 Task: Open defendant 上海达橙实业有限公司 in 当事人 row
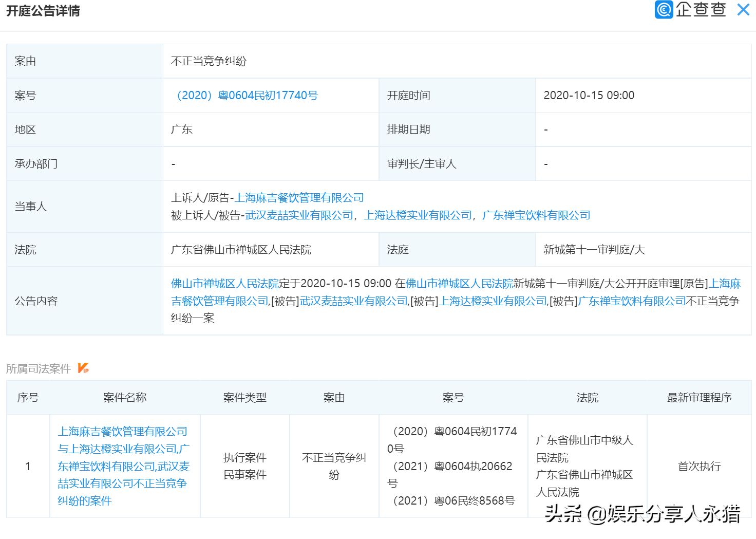(418, 215)
